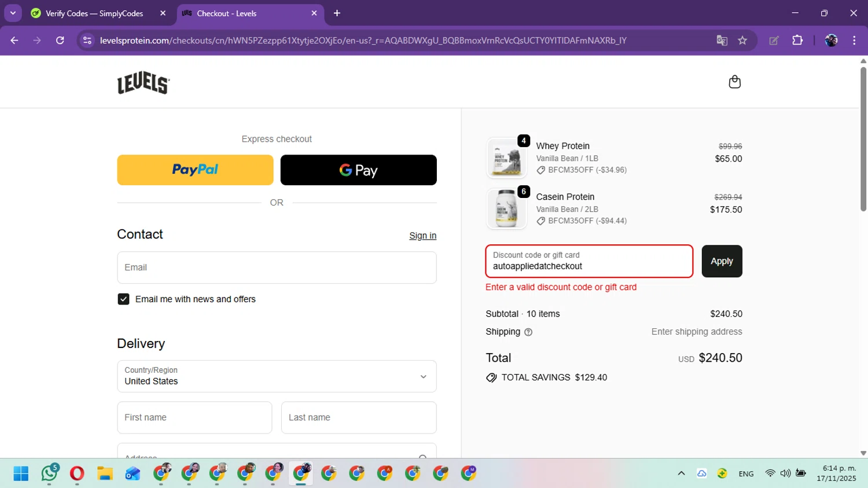Close the Checkout - Levels tab
Screen dimensions: 868x488
pos(314,13)
